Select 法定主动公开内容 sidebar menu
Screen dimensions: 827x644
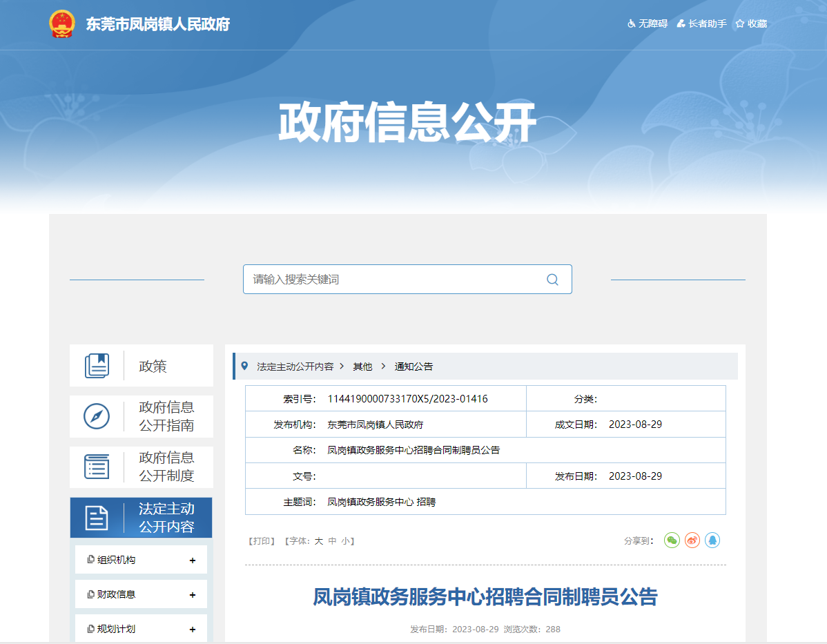pos(141,518)
